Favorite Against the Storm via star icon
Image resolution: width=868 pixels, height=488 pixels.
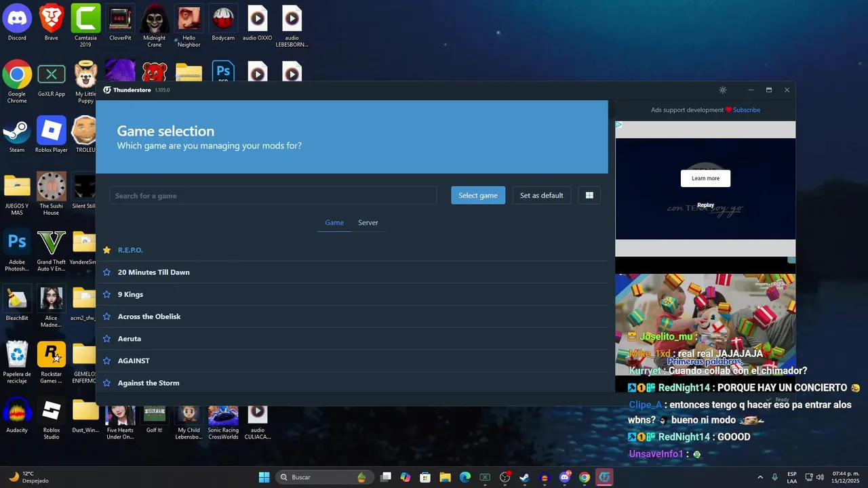coord(106,384)
